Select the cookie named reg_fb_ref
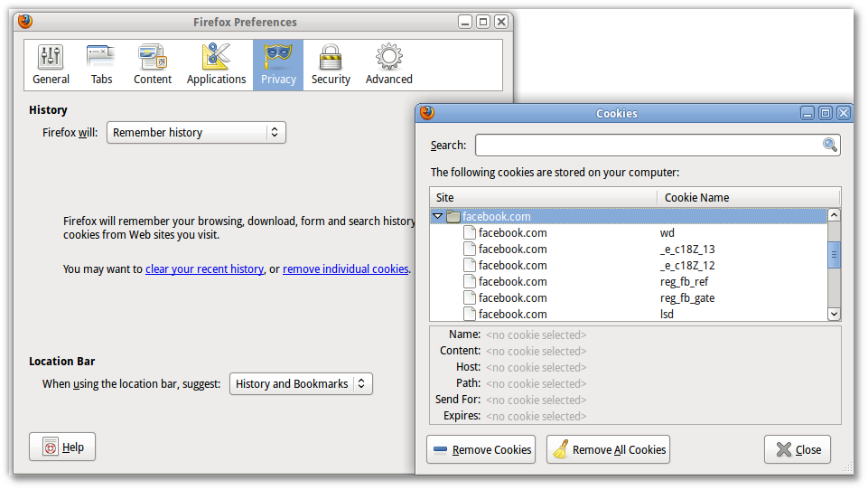This screenshot has height=490, width=868. click(629, 281)
